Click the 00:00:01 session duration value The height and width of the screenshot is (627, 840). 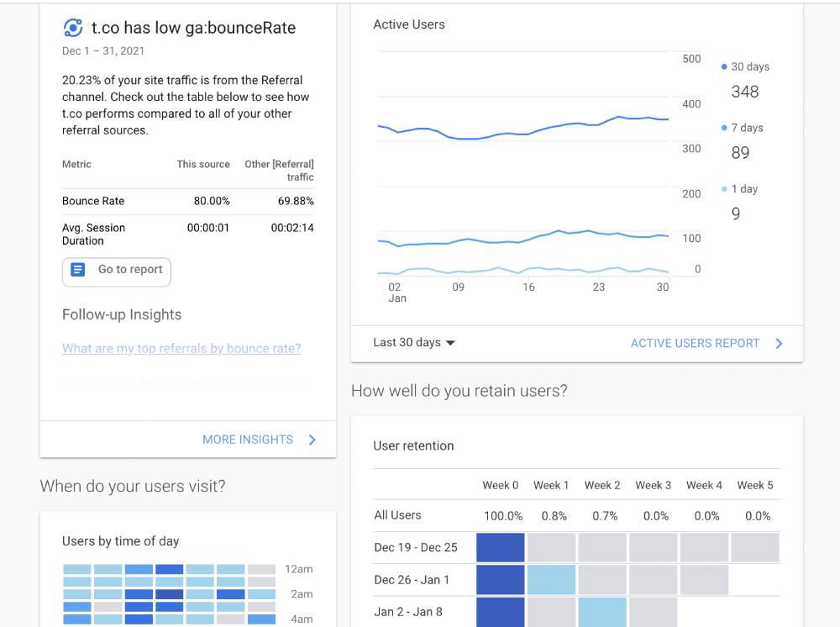tap(207, 228)
